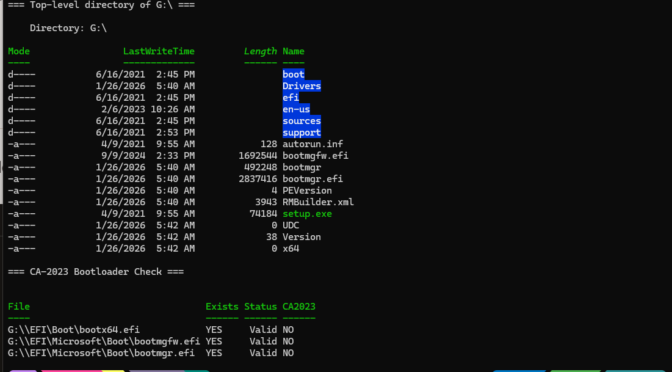Click the date 2/6/2023 10:26 AM
This screenshot has width=672, height=372.
(148, 109)
